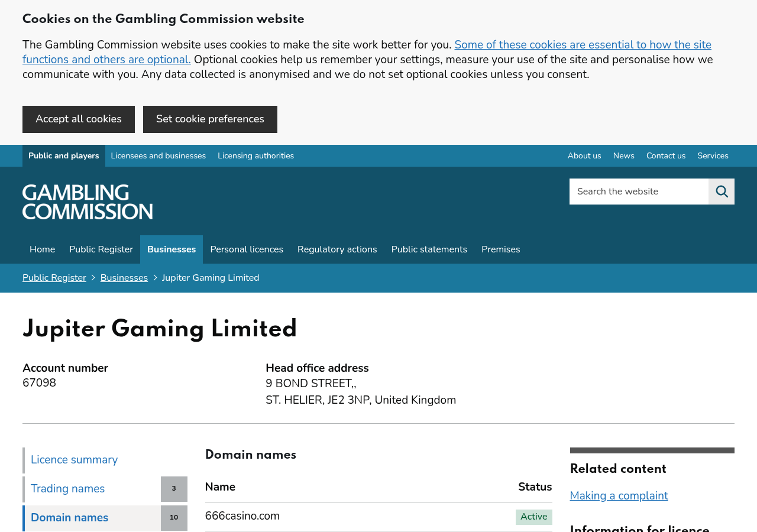Open the About us link
757x532 pixels.
pos(584,156)
